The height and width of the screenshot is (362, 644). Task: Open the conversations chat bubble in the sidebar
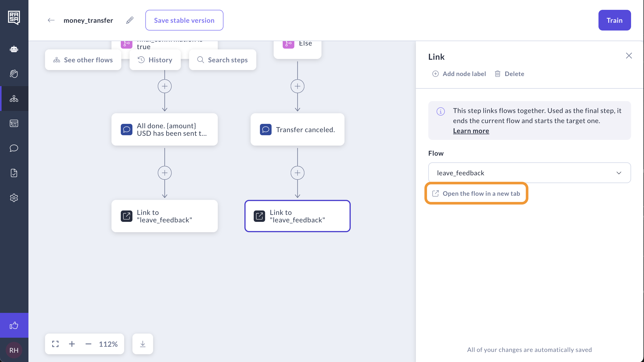tap(14, 148)
